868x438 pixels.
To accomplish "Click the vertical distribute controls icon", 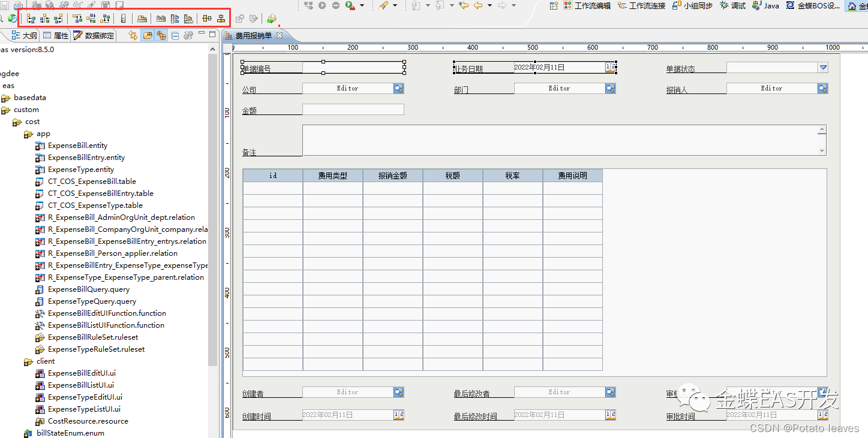I will tap(221, 19).
